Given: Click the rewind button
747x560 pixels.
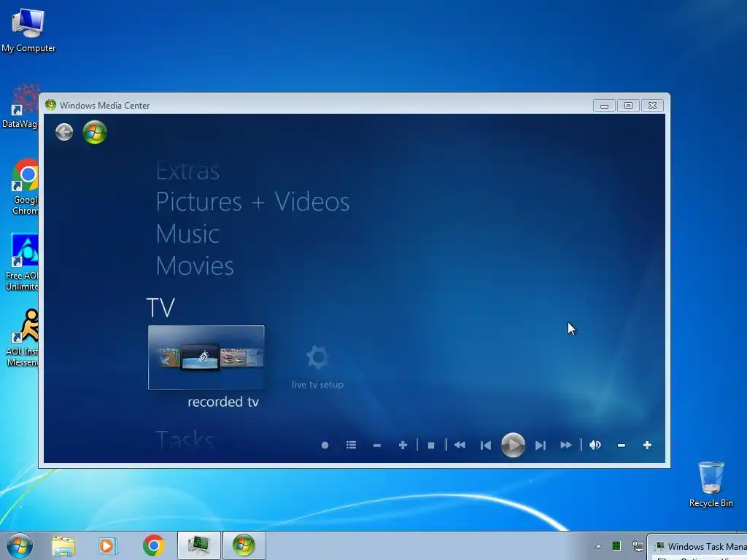Looking at the screenshot, I should click(x=460, y=445).
